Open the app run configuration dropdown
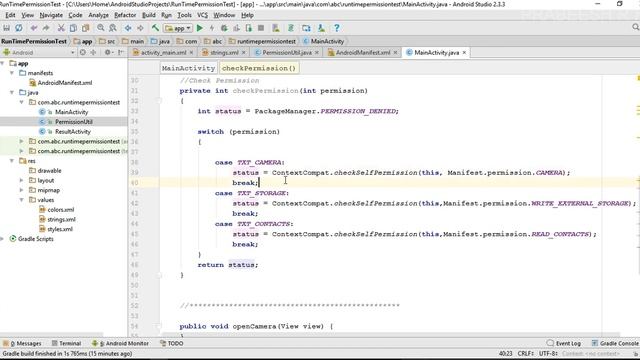Image resolution: width=640 pixels, height=360 pixels. 178,28
